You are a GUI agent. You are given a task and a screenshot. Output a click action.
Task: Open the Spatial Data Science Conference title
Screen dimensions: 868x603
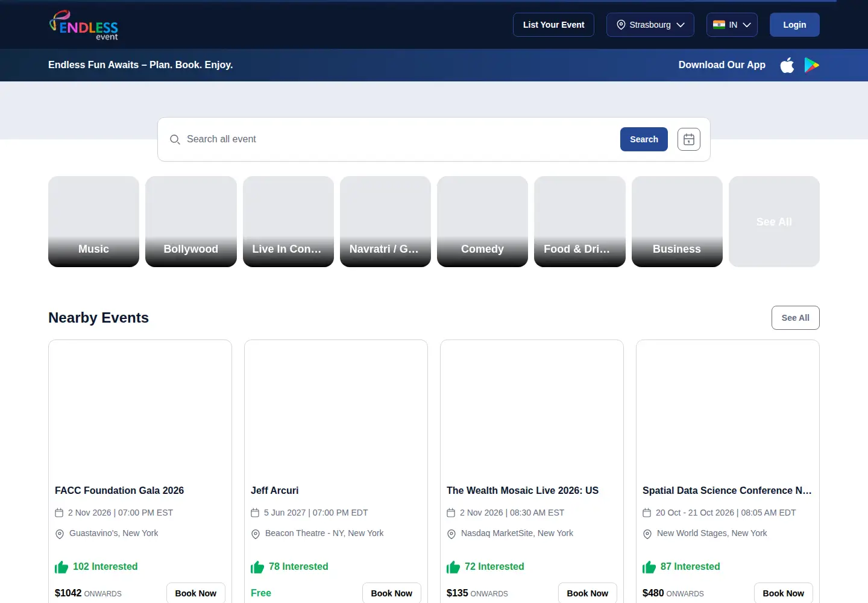(728, 491)
